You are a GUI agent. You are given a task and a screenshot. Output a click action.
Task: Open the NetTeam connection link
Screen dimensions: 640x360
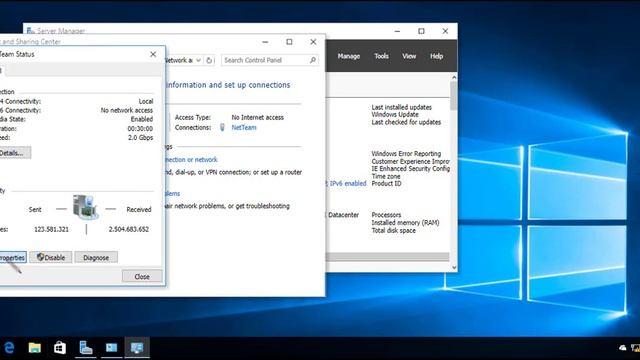pyautogui.click(x=244, y=127)
